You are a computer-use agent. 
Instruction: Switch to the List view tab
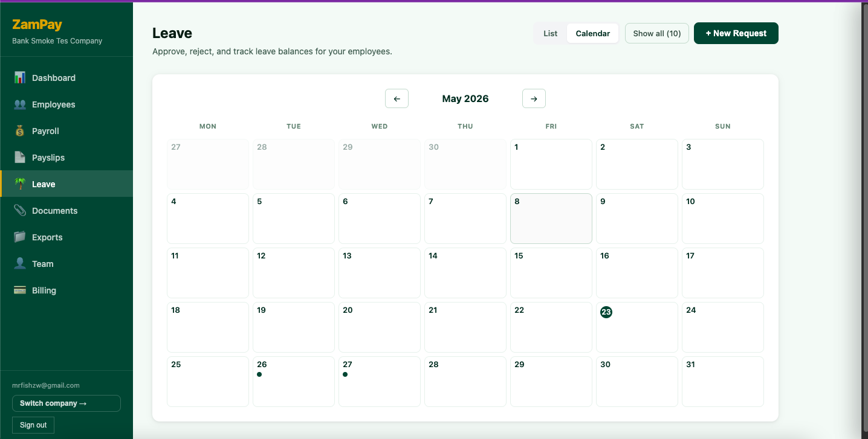[x=550, y=33]
